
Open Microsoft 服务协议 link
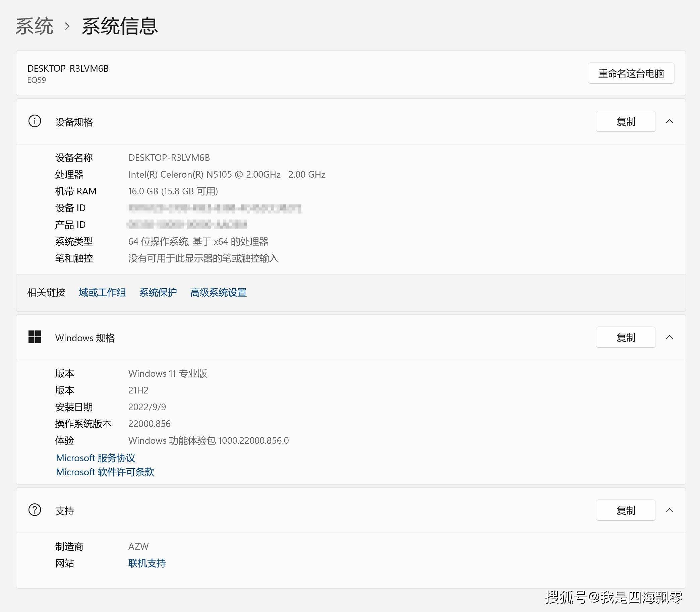[x=96, y=457]
